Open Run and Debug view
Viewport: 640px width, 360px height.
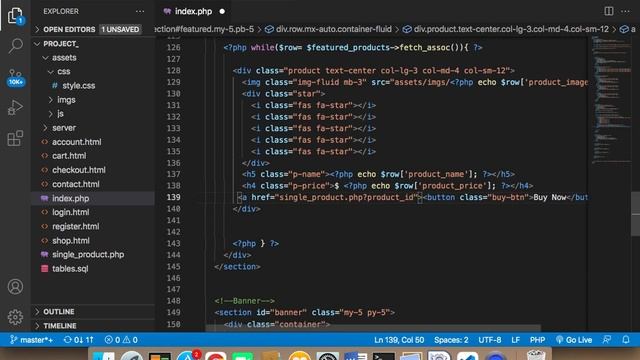15,108
